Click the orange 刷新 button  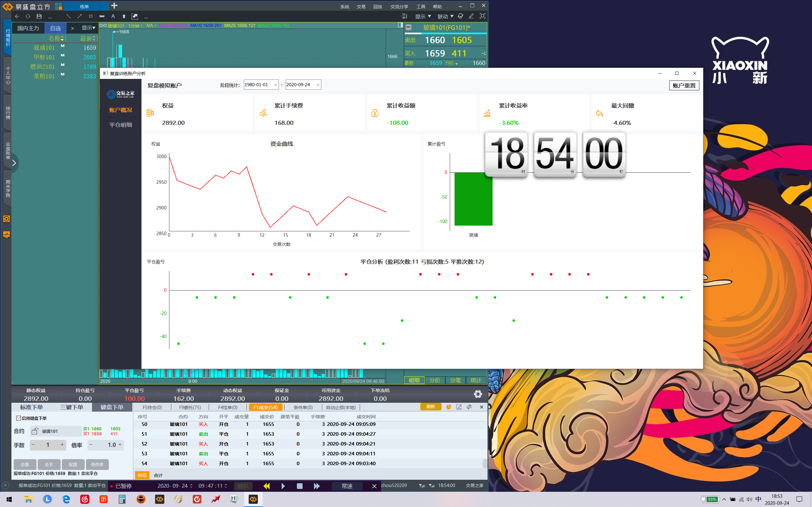pos(430,407)
